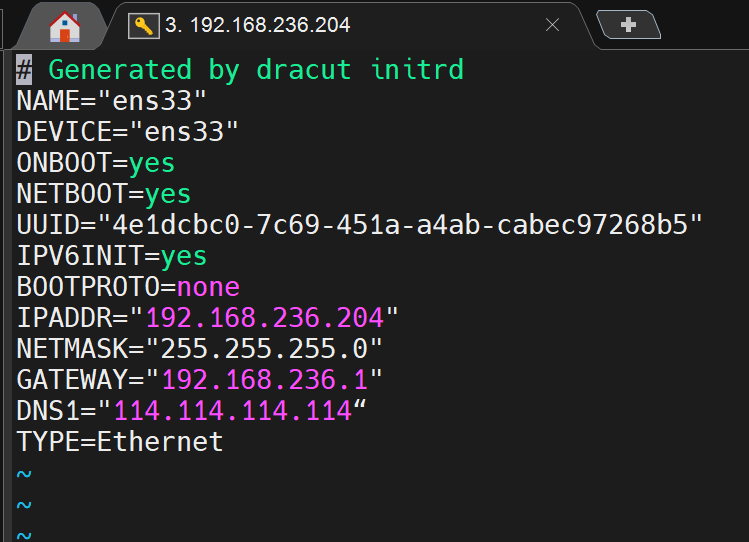Open a new tab with plus button
Viewport: 749px width, 542px height.
(x=628, y=24)
